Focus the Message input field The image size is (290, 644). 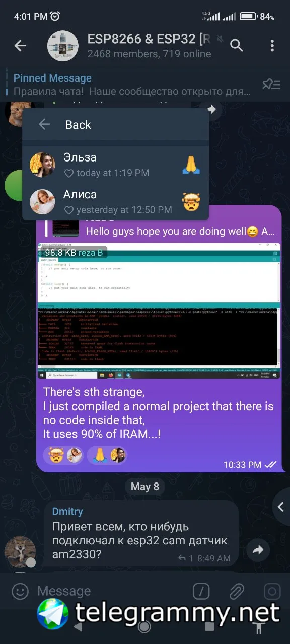111,591
